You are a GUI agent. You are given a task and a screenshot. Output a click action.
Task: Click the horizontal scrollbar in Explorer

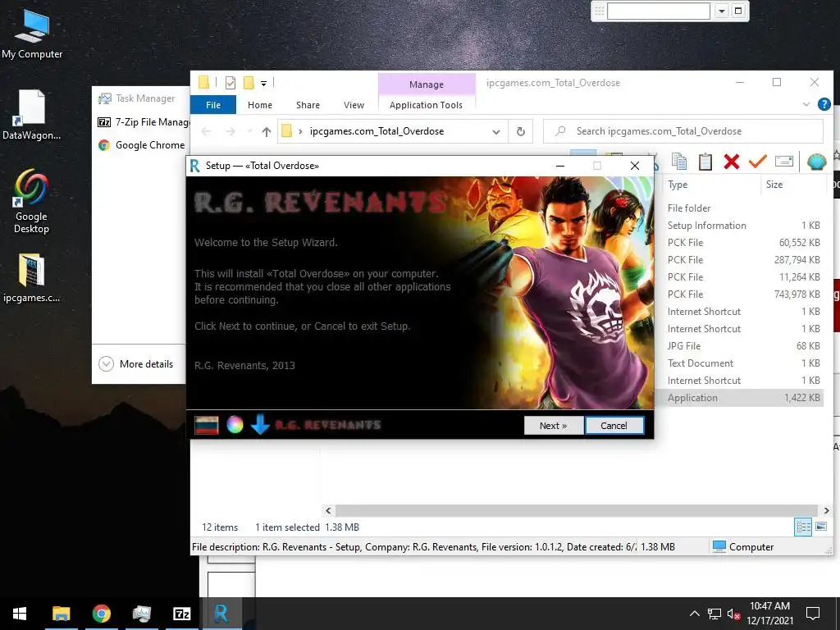point(576,510)
